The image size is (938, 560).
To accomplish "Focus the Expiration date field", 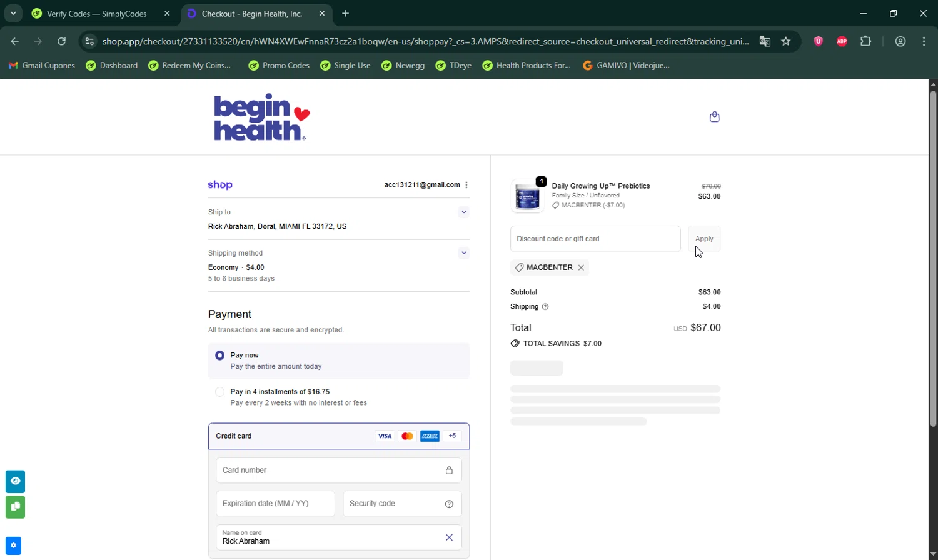I will (x=275, y=504).
